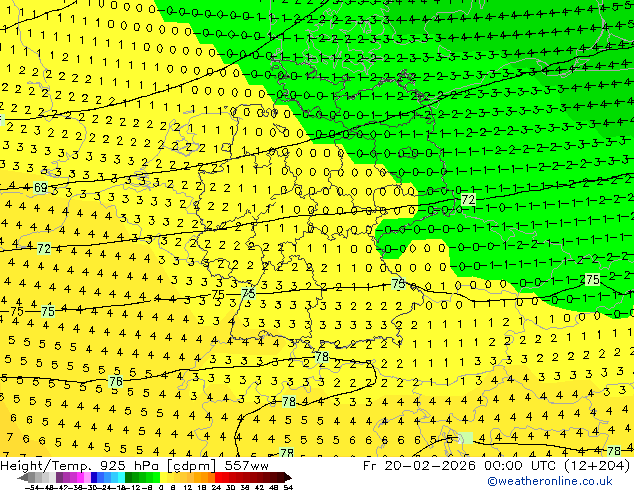
Task: Select the 76 contour label
Action: (x=116, y=381)
